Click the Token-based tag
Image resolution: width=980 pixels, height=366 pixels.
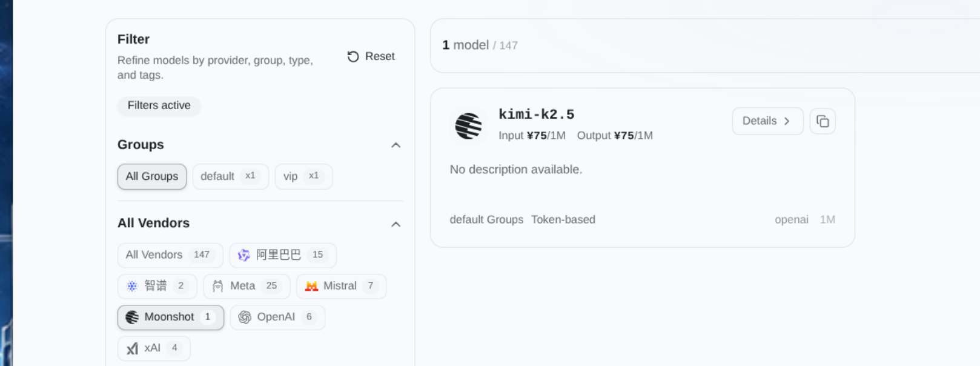[x=563, y=220]
